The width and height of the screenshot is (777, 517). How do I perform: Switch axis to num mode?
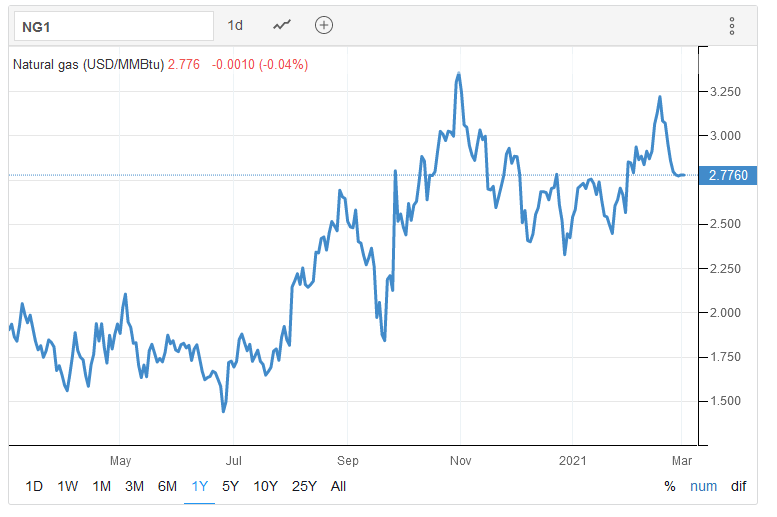[x=704, y=486]
